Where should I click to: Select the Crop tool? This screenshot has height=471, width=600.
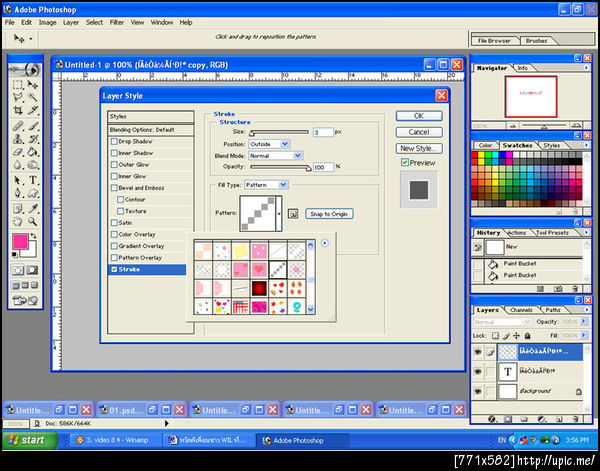click(x=18, y=110)
